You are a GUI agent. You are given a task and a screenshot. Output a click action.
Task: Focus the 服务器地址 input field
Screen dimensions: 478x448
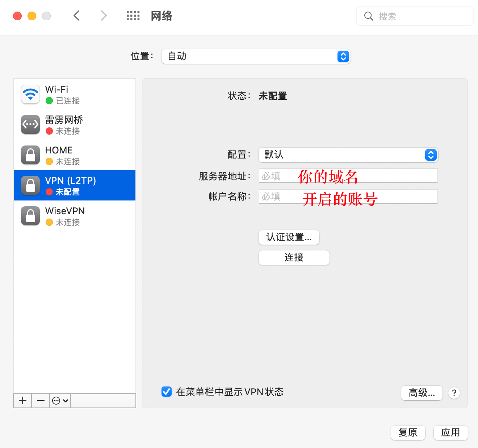[x=348, y=176]
